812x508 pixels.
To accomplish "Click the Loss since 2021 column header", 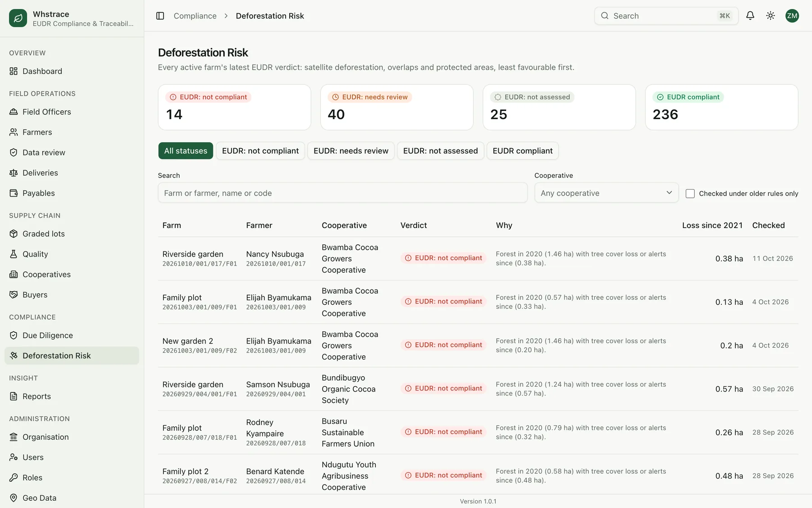I will [712, 225].
